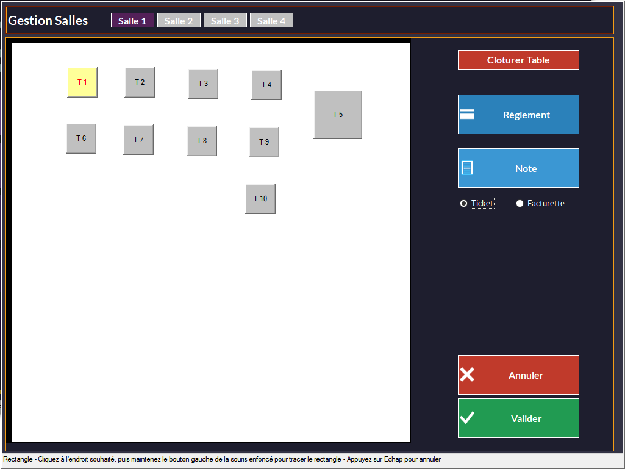The image size is (625, 469).
Task: Select the large table T5
Action: pos(338,115)
